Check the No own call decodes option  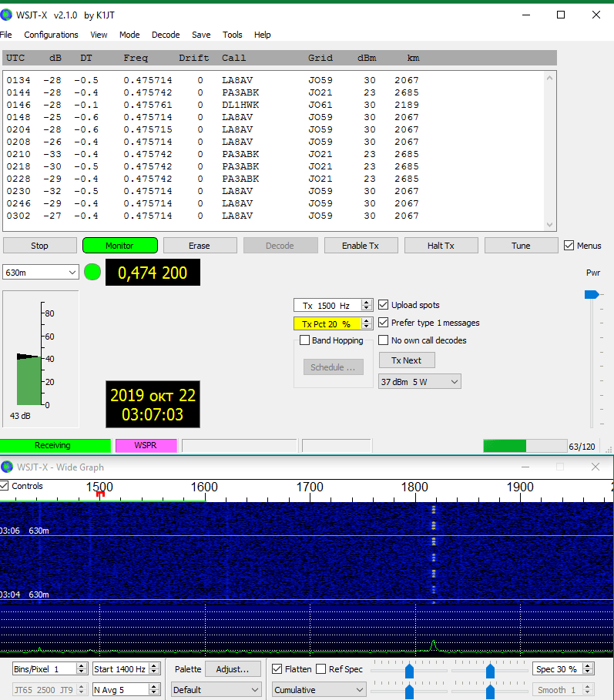[384, 340]
